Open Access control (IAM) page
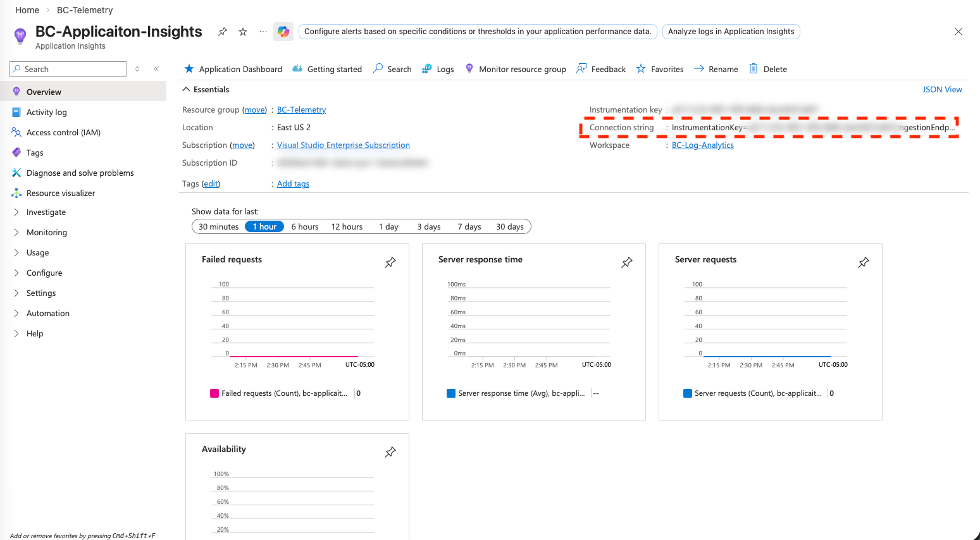Viewport: 980px width, 540px height. 63,133
